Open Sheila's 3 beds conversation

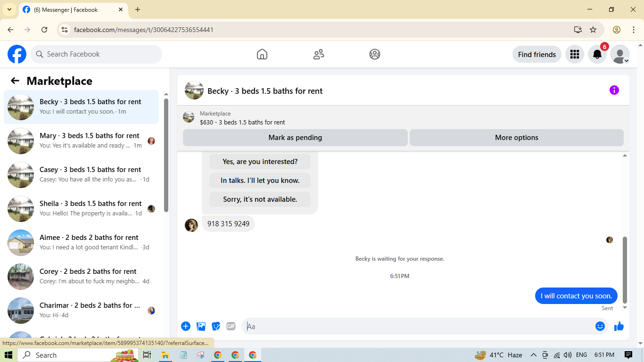(81, 209)
